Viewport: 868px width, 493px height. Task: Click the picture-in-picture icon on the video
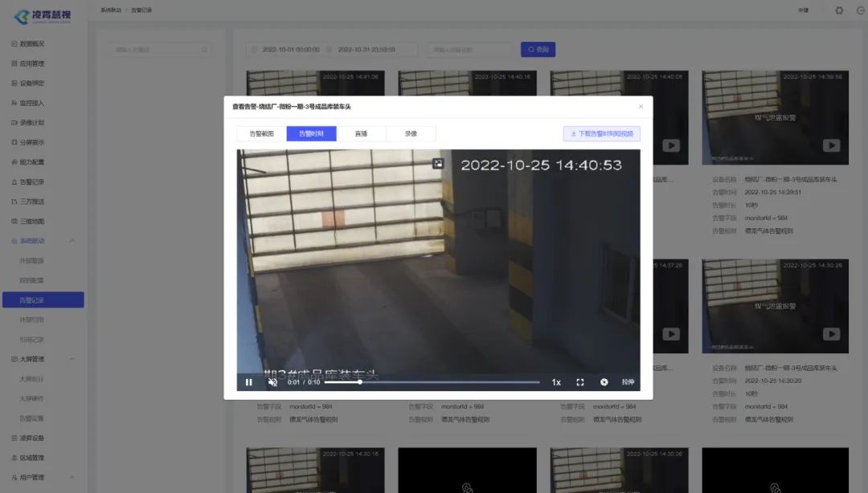[438, 163]
